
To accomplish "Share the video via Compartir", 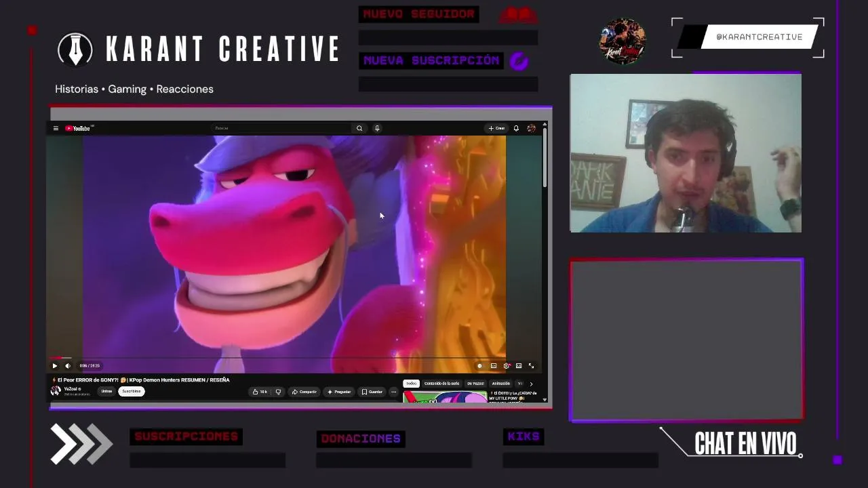I will tap(304, 392).
